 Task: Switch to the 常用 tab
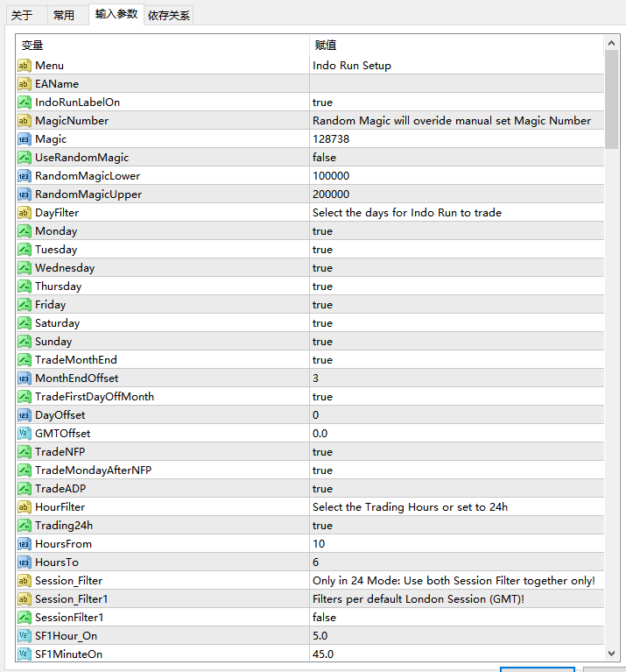(64, 15)
